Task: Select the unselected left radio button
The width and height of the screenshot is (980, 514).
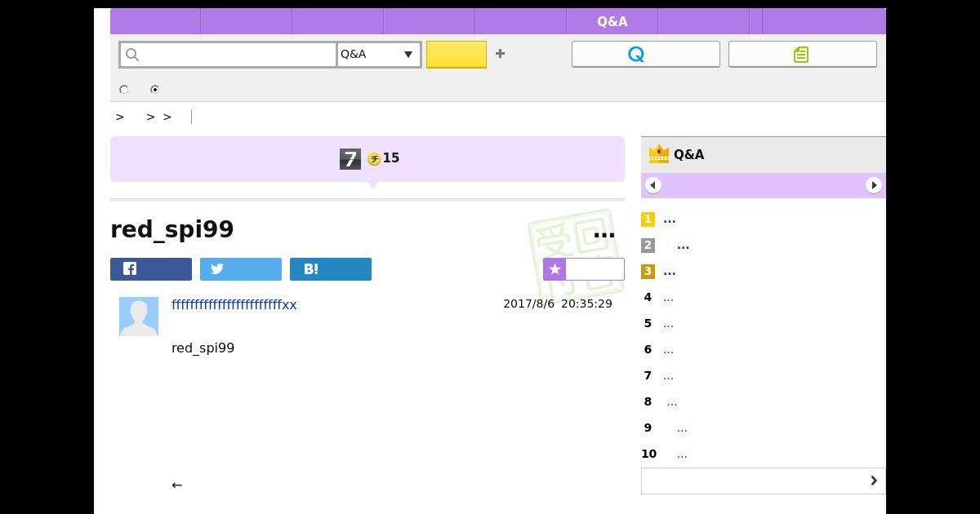Action: point(124,90)
